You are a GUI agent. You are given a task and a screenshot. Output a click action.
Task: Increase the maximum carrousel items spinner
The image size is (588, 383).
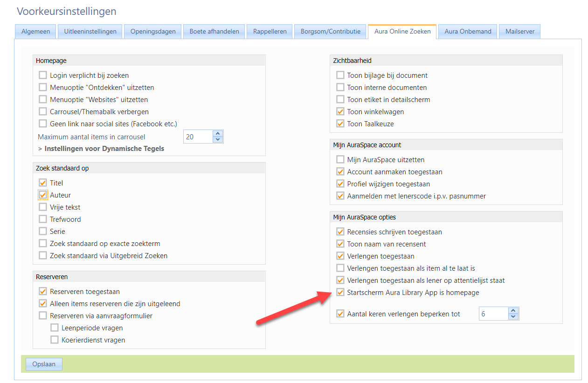[x=218, y=134]
